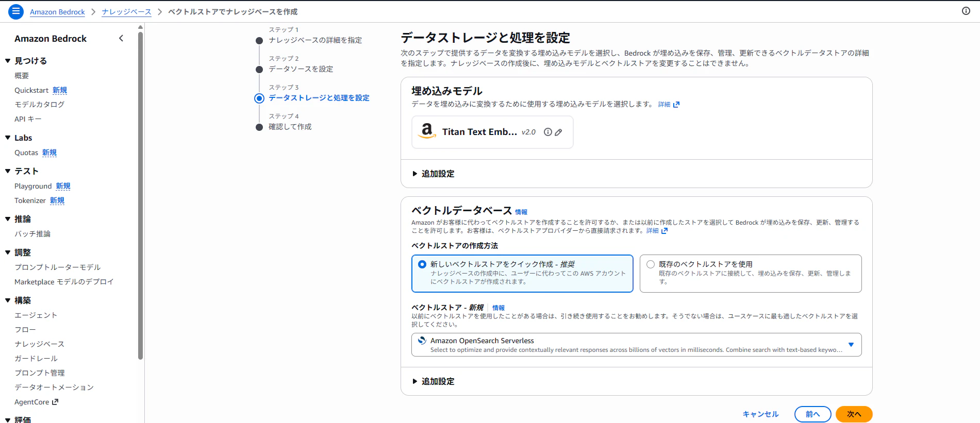Image resolution: width=980 pixels, height=423 pixels.
Task: Select 既存のベクトルストアを使用 option
Action: pos(751,274)
